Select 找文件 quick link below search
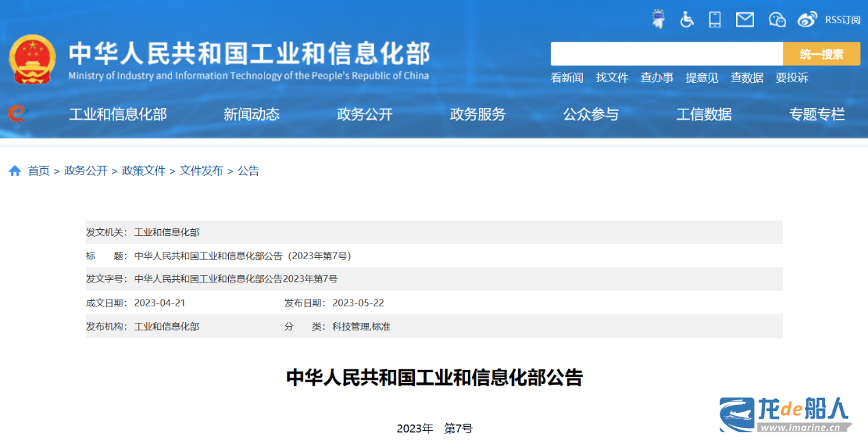 pyautogui.click(x=612, y=78)
